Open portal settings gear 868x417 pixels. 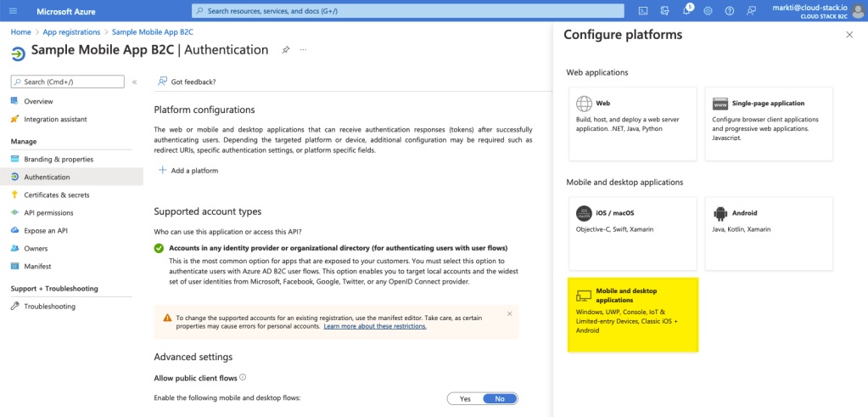[708, 11]
